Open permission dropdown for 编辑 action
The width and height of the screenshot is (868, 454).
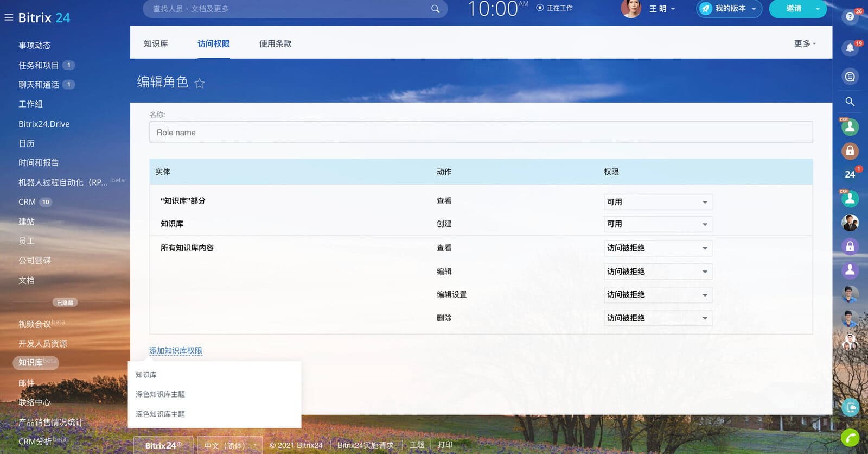click(x=658, y=272)
